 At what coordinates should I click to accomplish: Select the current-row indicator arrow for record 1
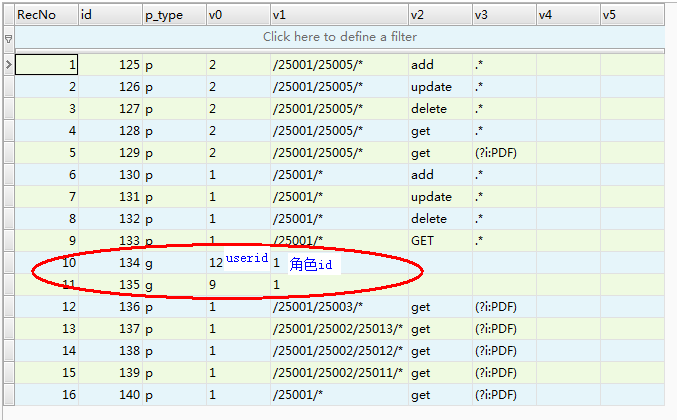[9, 65]
